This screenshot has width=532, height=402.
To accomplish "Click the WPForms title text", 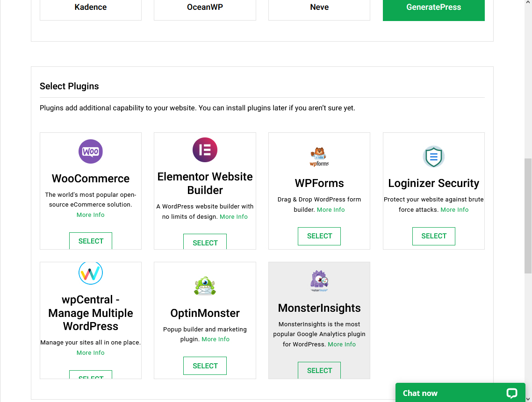I will tap(319, 183).
